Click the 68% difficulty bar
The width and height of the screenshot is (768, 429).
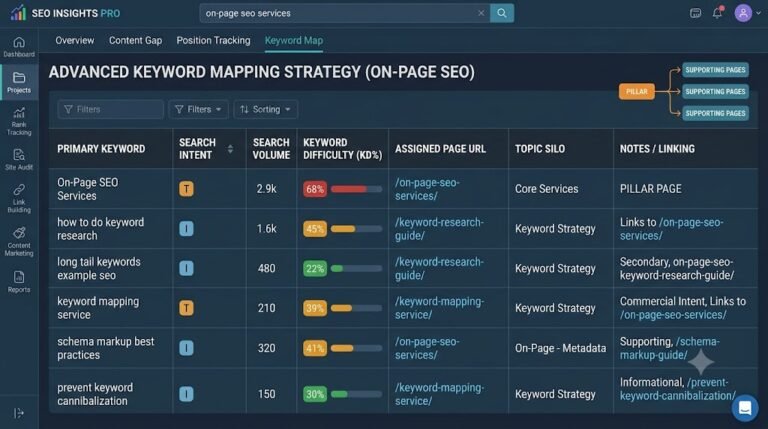357,189
